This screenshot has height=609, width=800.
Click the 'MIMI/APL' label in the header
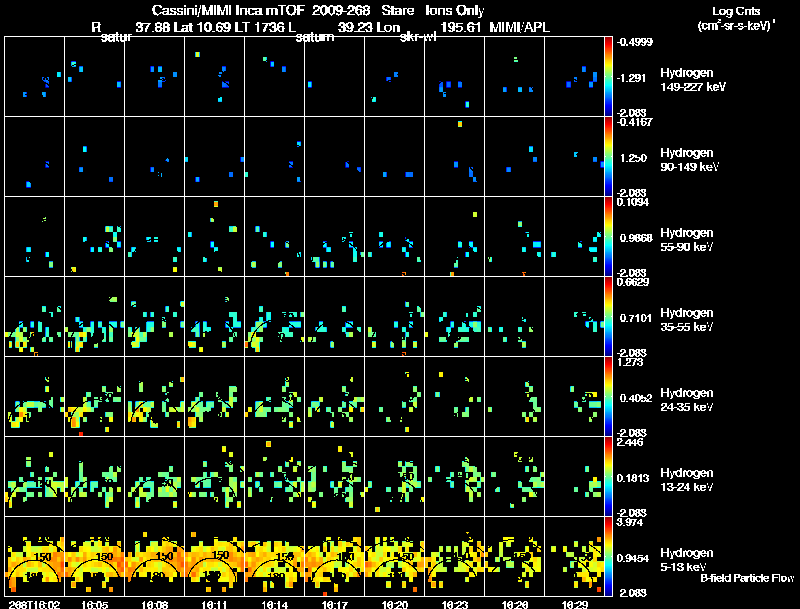click(x=519, y=27)
